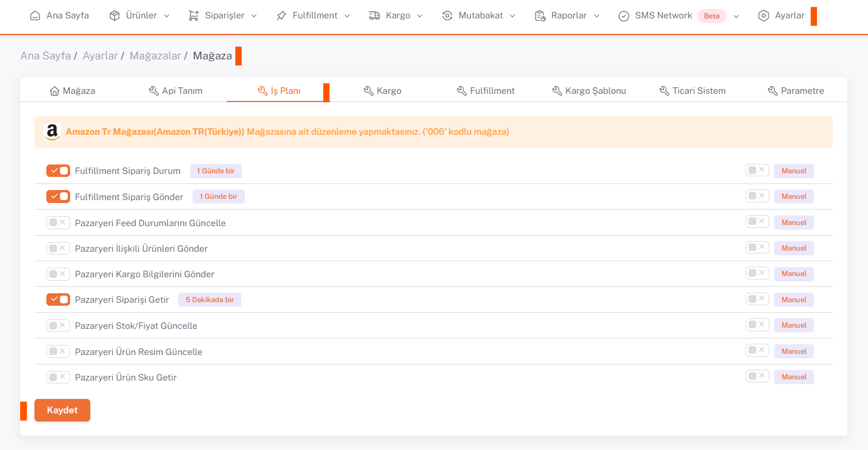Switch to the Kargo Şablonu tab
Viewport: 868px width, 450px height.
(x=589, y=91)
